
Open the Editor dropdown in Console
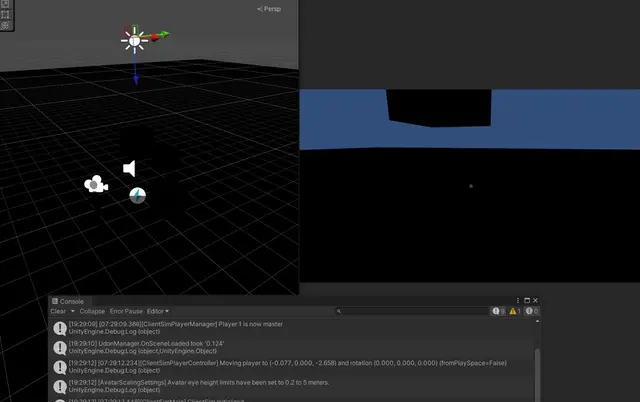tap(158, 312)
